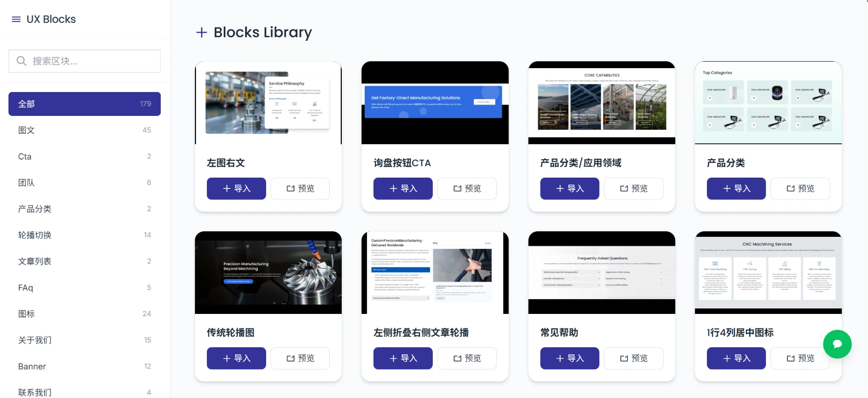Click the plus icon on 传统轮播图 import button
The image size is (868, 398).
227,358
